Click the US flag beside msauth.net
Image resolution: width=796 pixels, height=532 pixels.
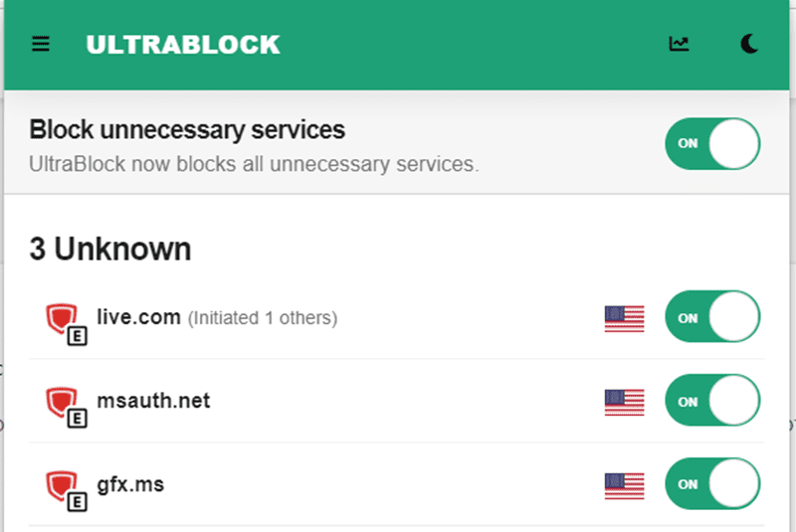tap(624, 402)
